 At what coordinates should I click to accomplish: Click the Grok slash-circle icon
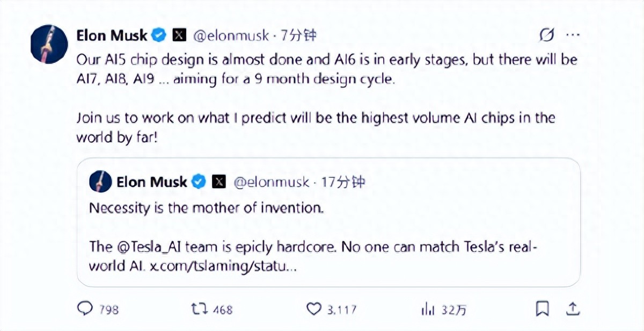[x=546, y=35]
